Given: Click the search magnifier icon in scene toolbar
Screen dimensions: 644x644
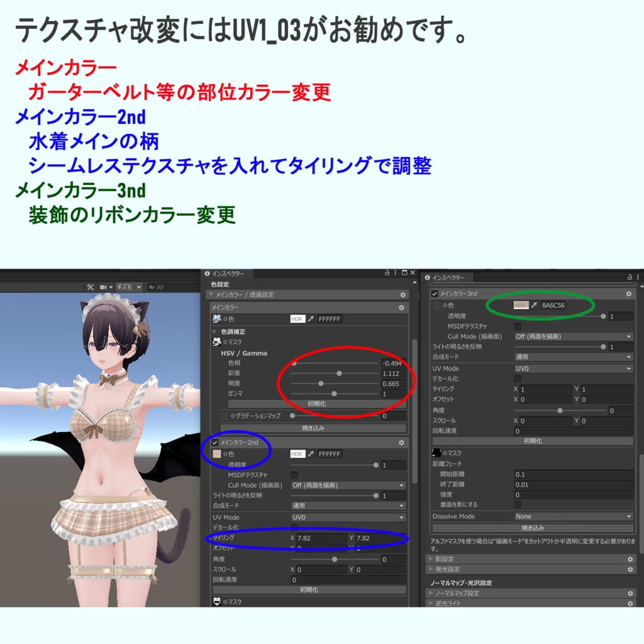Looking at the screenshot, I should click(x=152, y=287).
